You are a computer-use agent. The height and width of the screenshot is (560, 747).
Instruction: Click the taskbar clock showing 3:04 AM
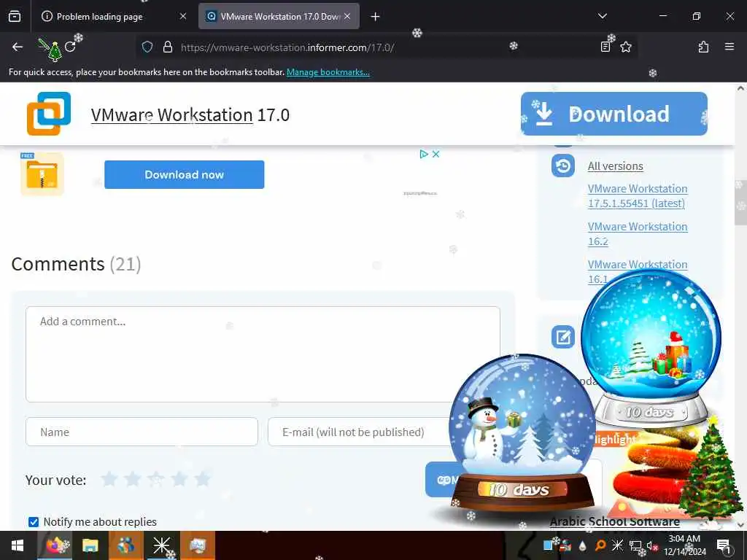point(684,545)
